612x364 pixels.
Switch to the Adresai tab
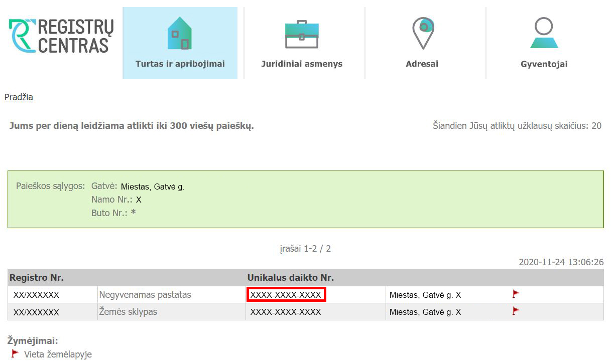tap(422, 64)
